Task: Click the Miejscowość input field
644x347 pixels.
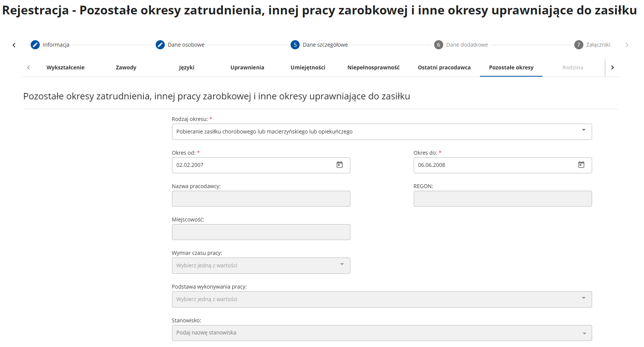Action: pos(261,232)
